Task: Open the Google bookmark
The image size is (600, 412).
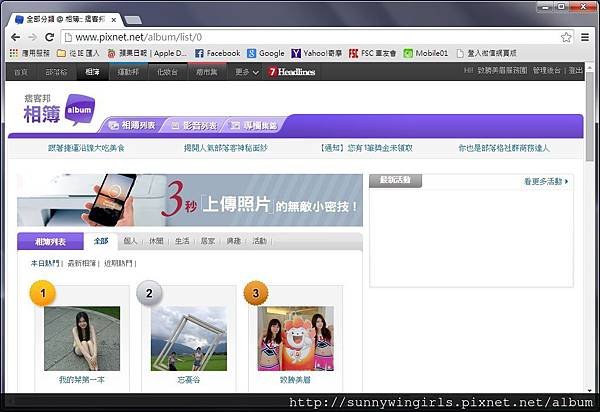Action: point(266,53)
